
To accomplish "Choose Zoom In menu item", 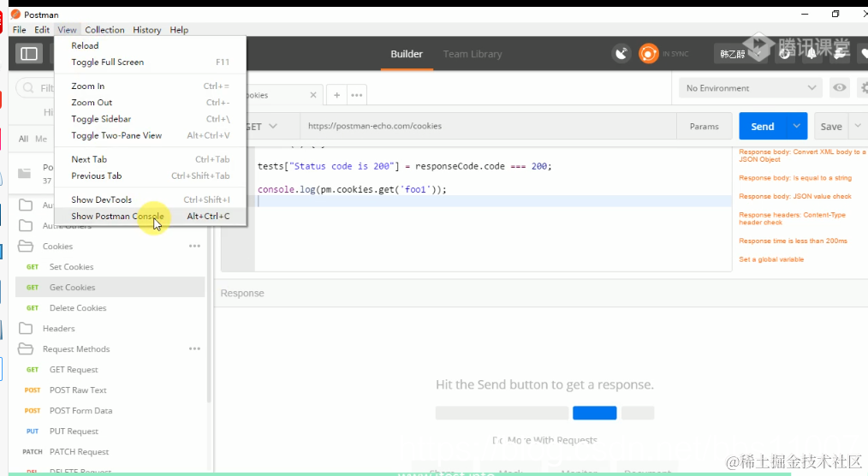I will (151, 86).
